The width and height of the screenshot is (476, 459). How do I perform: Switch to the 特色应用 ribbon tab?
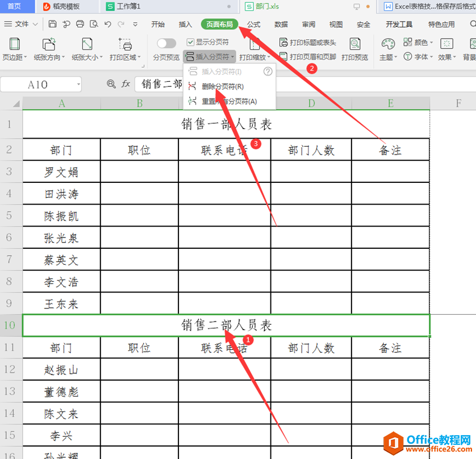click(441, 24)
